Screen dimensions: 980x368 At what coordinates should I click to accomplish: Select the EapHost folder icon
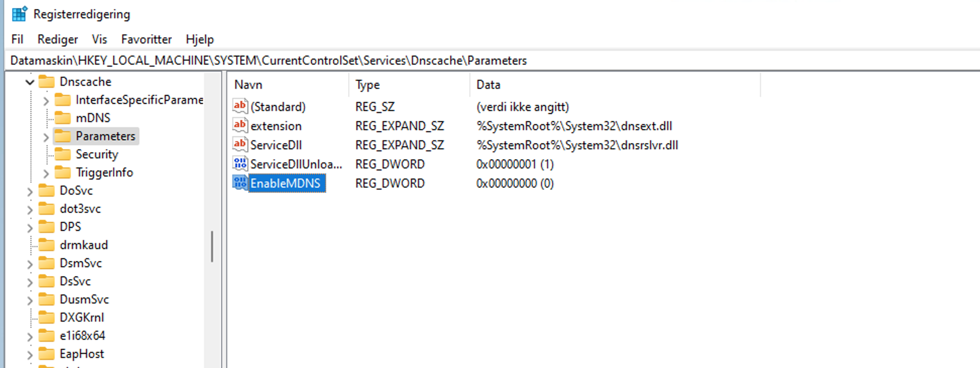coord(46,353)
